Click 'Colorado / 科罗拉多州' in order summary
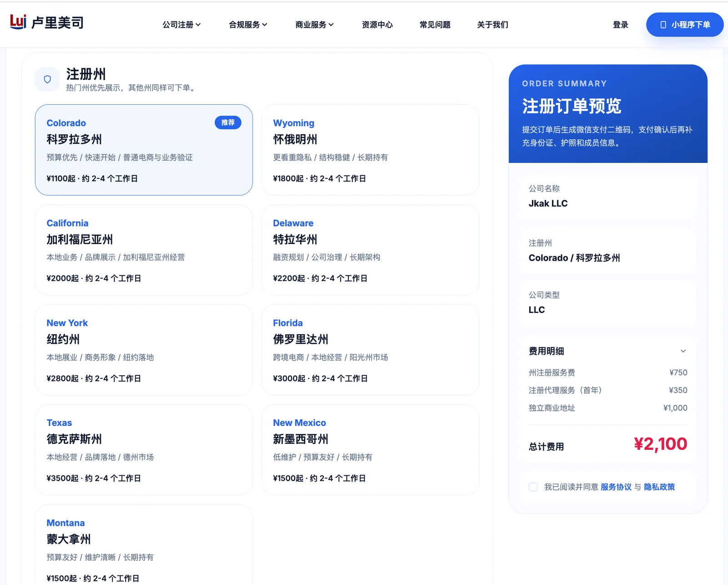728x585 pixels. (x=574, y=258)
